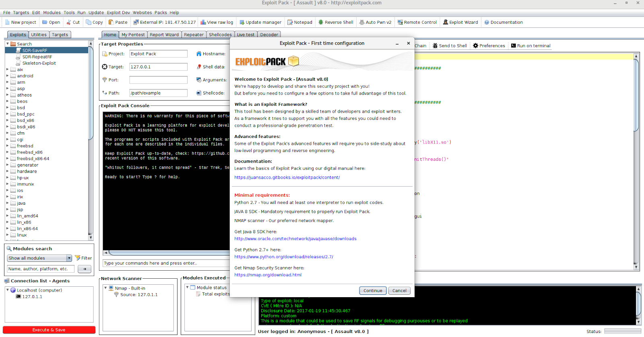Collapse the Module status node

pyautogui.click(x=188, y=287)
